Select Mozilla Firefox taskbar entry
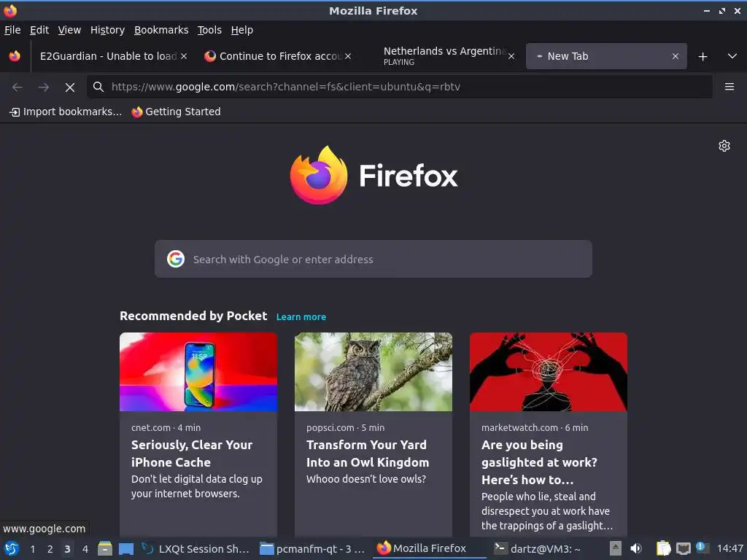The height and width of the screenshot is (560, 747). pos(429,549)
